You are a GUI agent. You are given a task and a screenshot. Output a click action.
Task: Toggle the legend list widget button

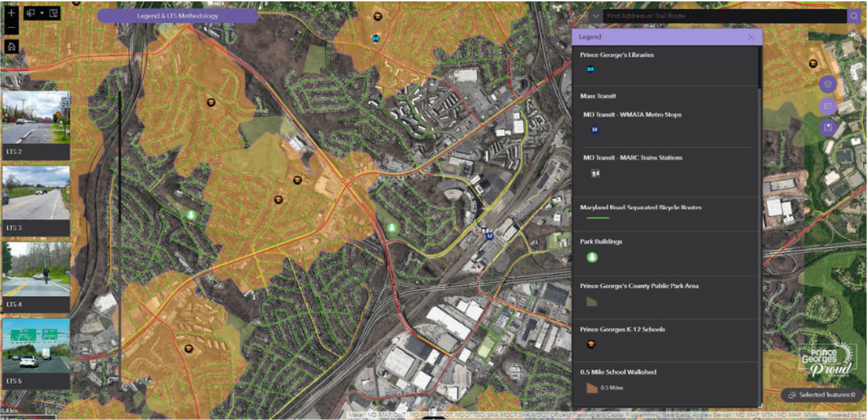[x=827, y=106]
